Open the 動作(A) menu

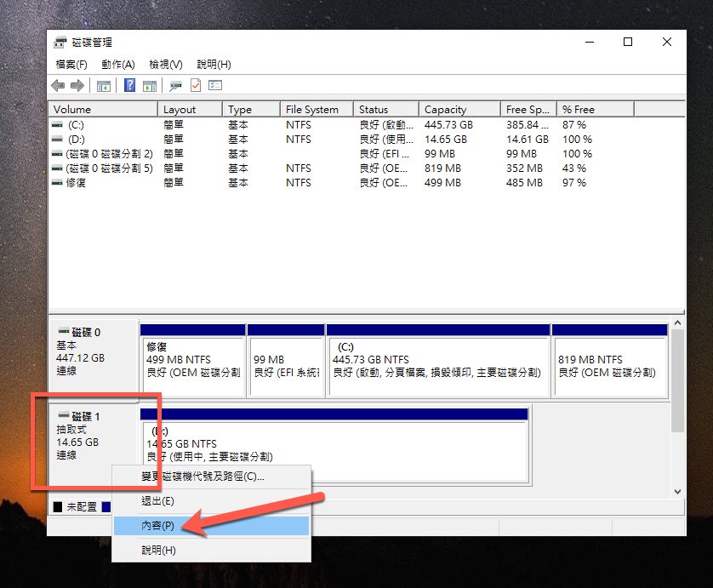(117, 65)
